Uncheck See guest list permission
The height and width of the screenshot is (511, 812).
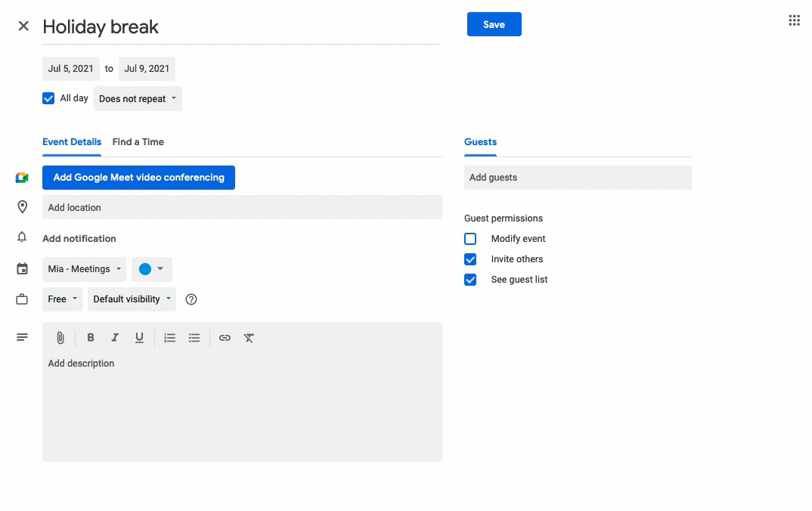[x=470, y=280]
